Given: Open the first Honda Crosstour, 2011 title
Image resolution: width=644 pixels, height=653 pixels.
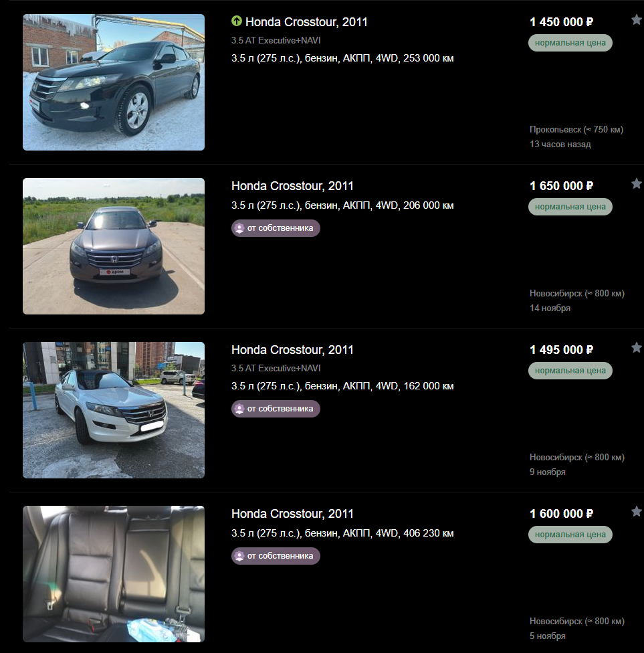Looking at the screenshot, I should coord(306,21).
